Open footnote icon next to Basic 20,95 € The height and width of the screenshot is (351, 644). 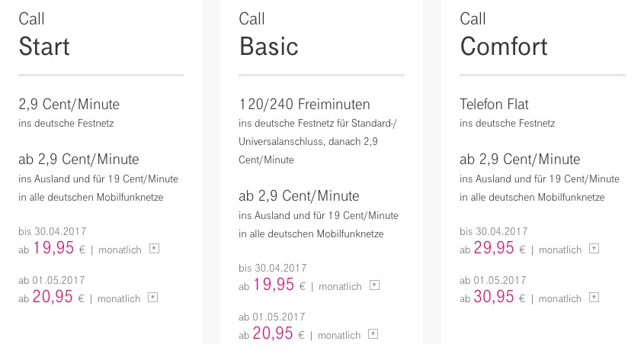pos(373,334)
